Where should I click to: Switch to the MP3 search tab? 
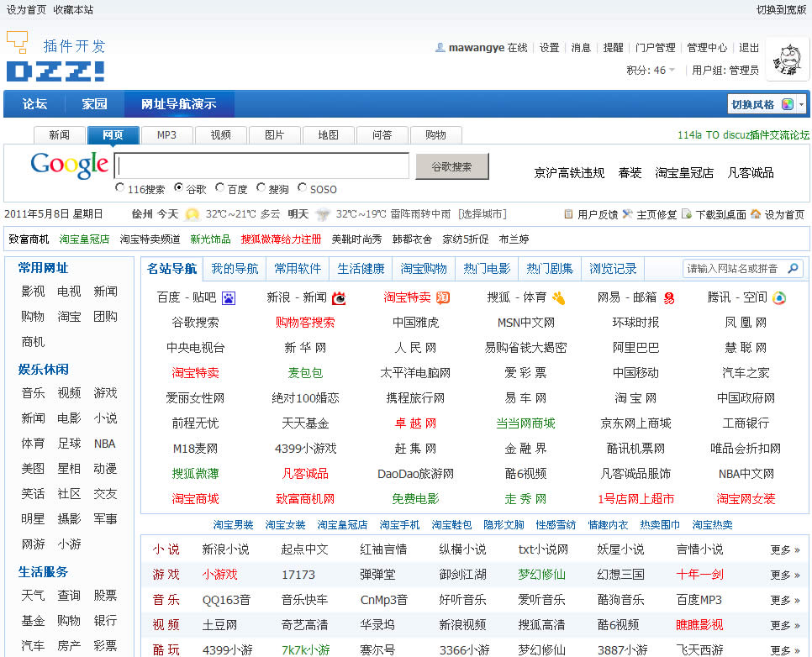[166, 135]
